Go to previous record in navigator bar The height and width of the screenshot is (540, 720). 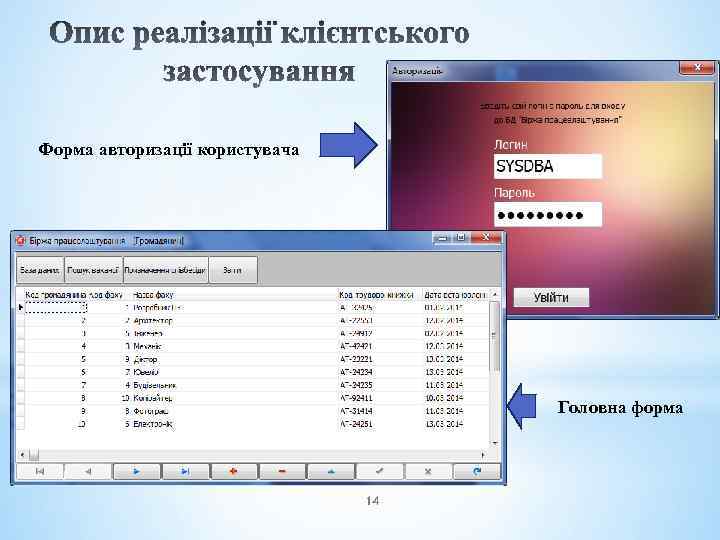point(88,471)
